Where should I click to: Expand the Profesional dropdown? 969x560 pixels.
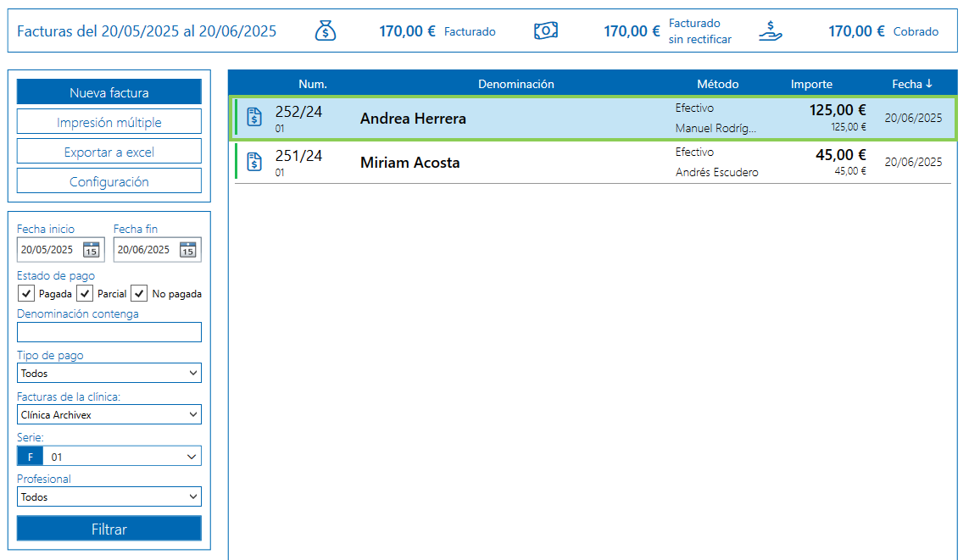[109, 497]
